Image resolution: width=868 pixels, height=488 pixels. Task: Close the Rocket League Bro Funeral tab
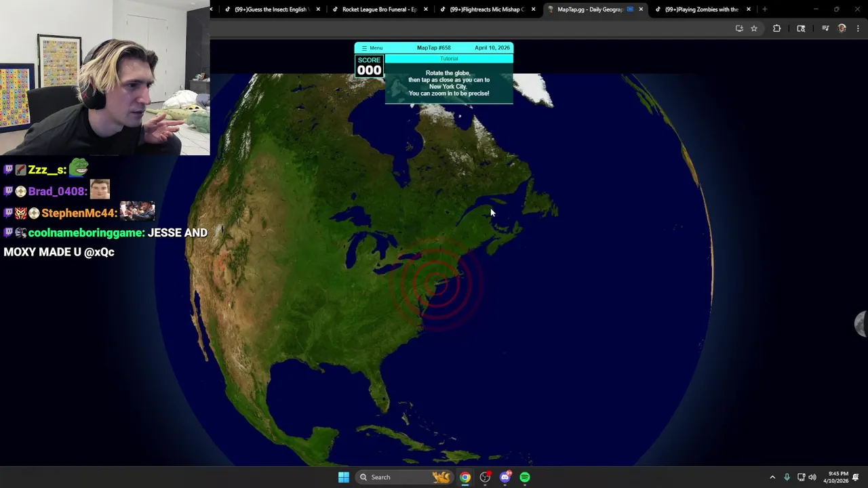point(426,9)
